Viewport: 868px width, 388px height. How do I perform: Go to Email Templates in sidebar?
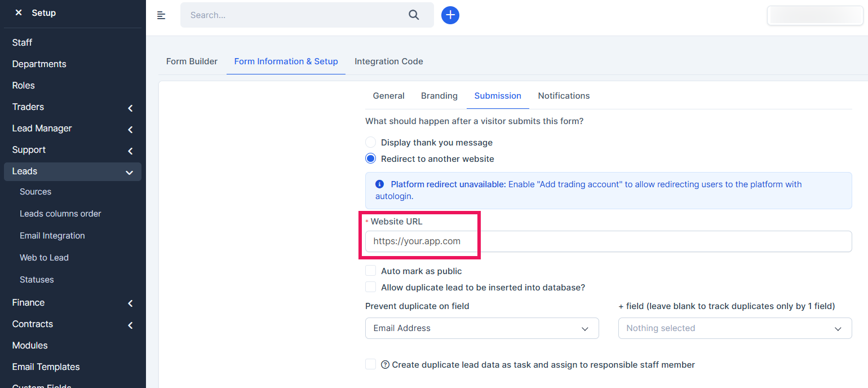pos(46,367)
